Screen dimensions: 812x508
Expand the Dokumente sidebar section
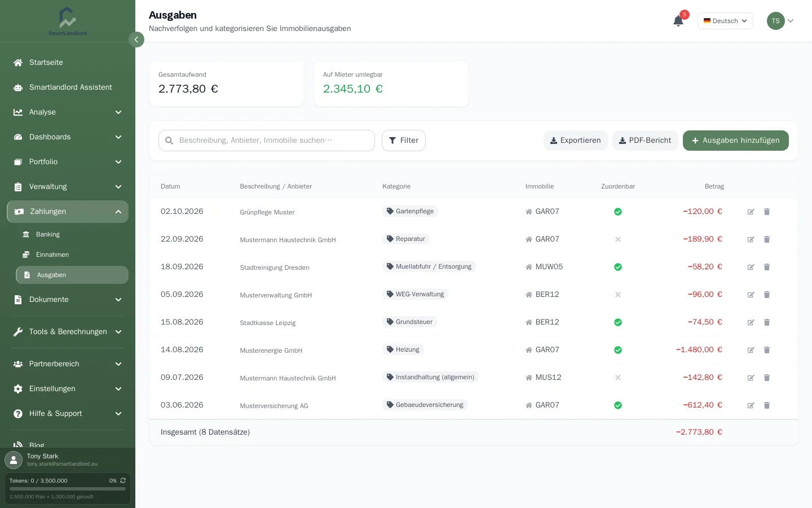tap(68, 300)
